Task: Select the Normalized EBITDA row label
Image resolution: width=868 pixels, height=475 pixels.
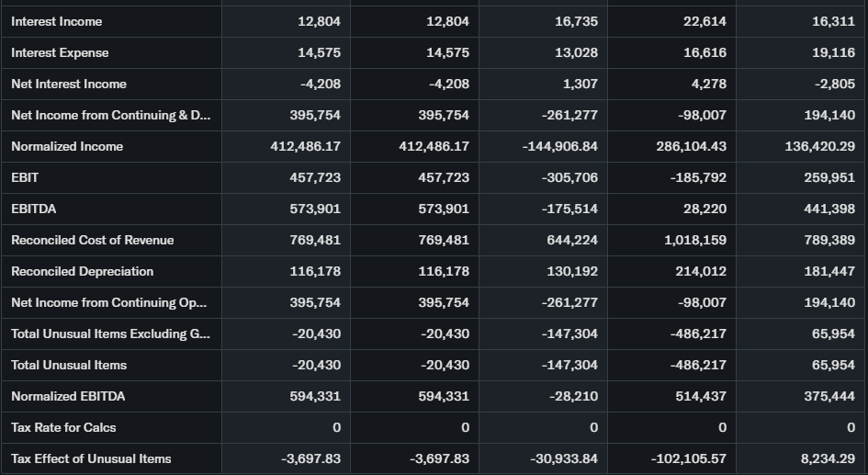Action: 68,396
